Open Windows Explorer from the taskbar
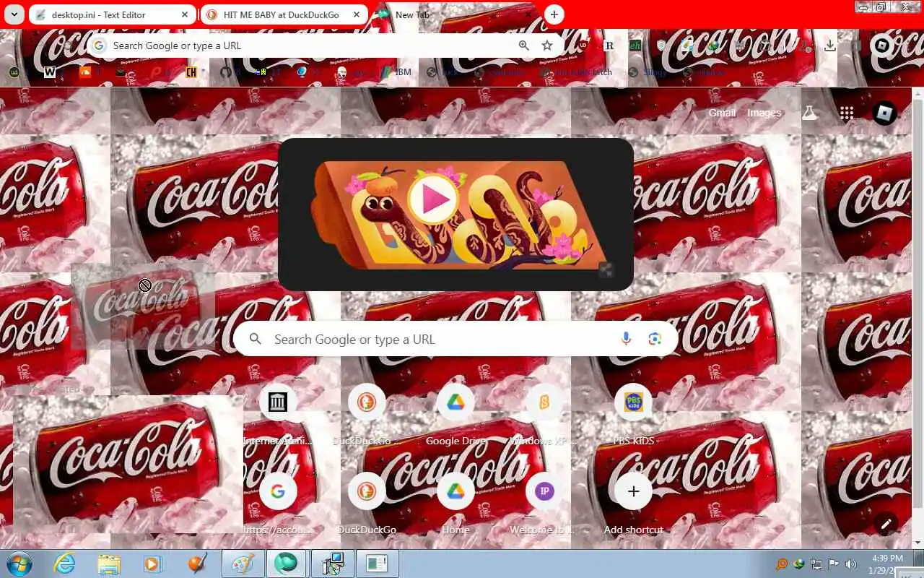Viewport: 924px width, 578px height. tap(109, 564)
